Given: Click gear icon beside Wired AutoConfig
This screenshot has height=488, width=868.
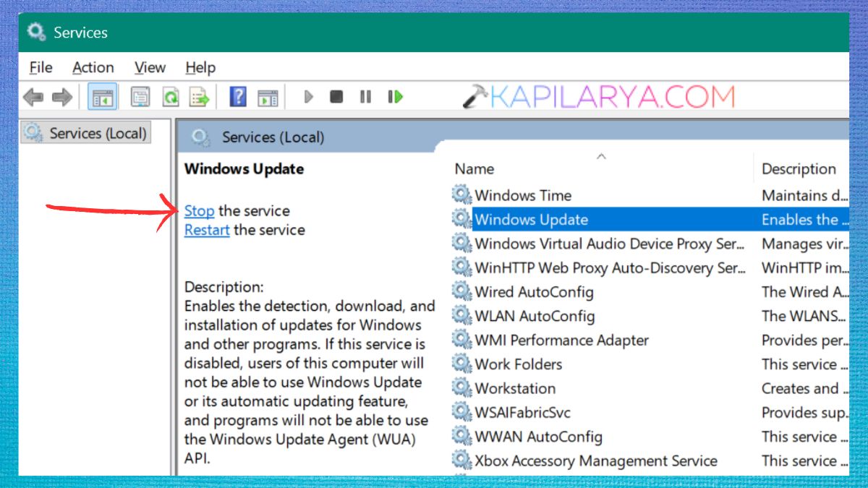Looking at the screenshot, I should [x=461, y=291].
